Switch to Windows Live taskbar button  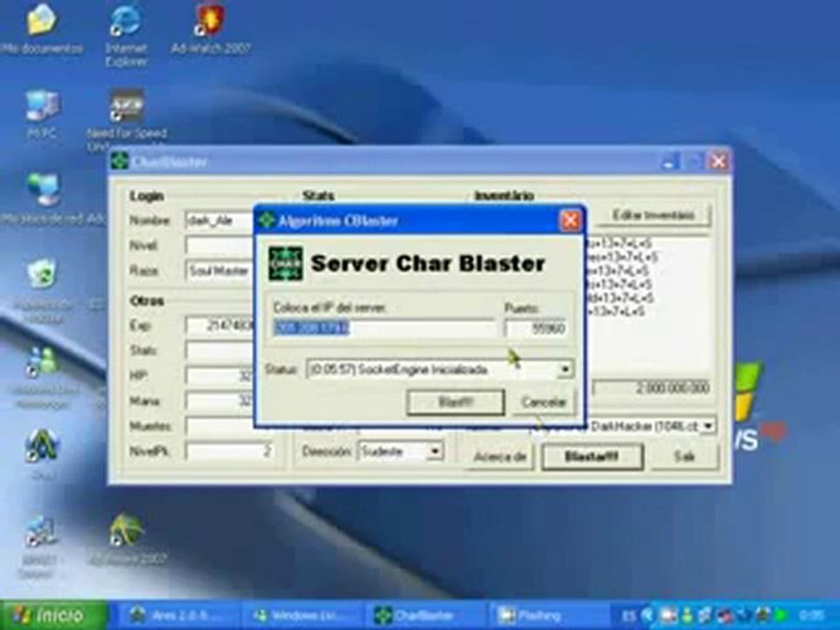point(304,615)
